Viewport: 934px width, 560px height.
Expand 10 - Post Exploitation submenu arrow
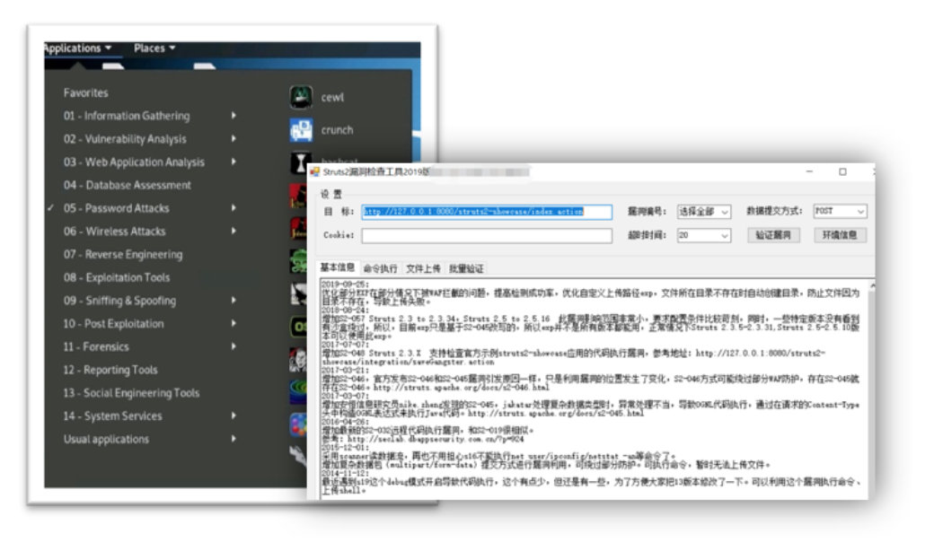(233, 323)
